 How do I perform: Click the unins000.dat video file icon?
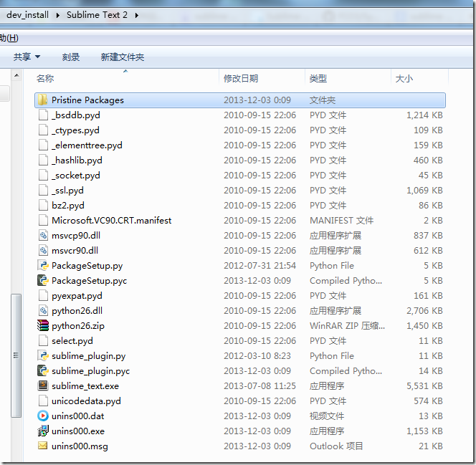pyautogui.click(x=43, y=416)
